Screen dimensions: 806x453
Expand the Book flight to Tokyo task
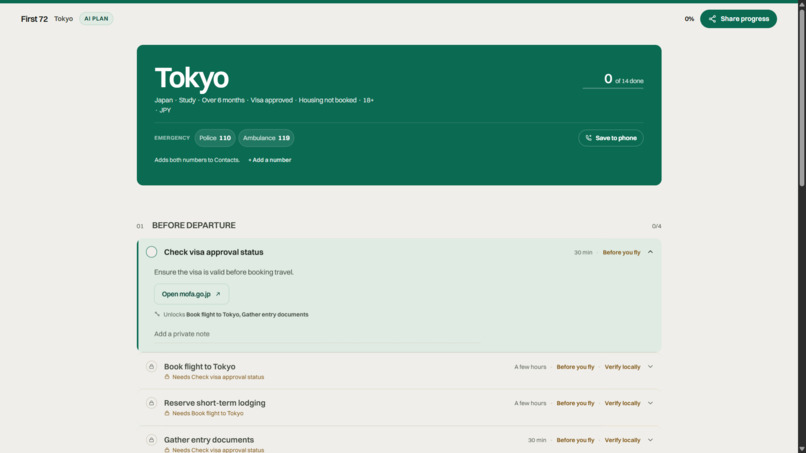tap(650, 367)
